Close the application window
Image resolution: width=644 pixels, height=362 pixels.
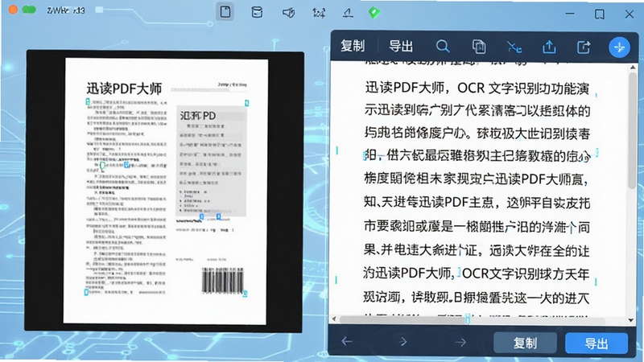(x=630, y=14)
